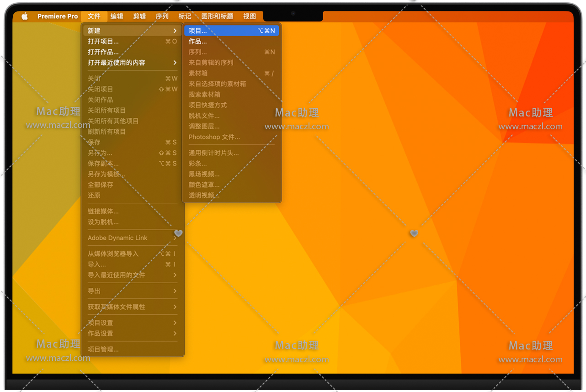Open the 视图 menu

click(x=250, y=16)
